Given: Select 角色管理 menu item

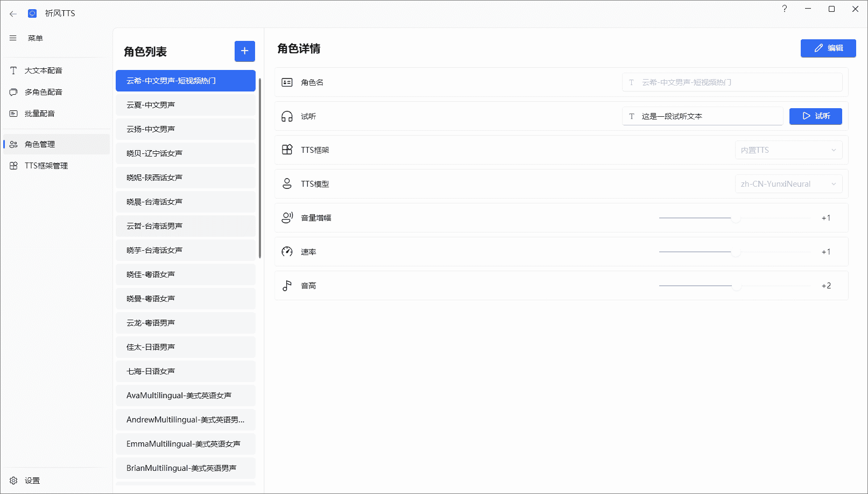Looking at the screenshot, I should pos(57,144).
